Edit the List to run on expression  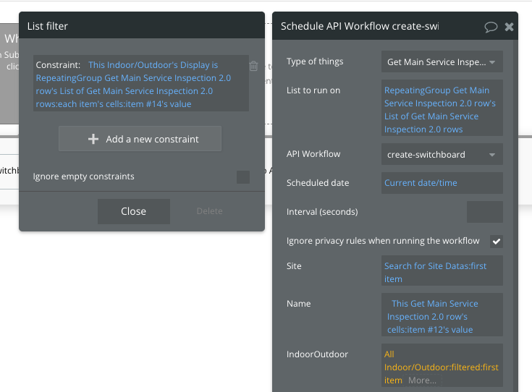tap(442, 110)
